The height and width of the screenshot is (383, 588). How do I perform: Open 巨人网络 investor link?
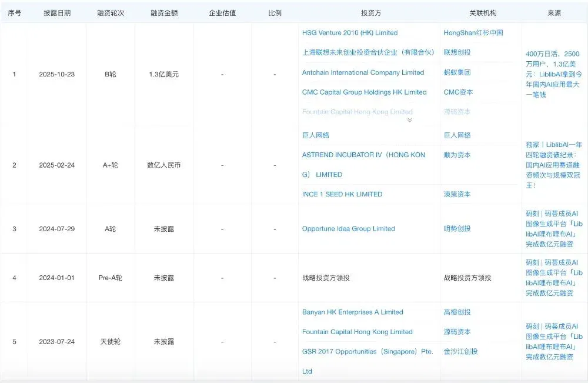[316, 135]
